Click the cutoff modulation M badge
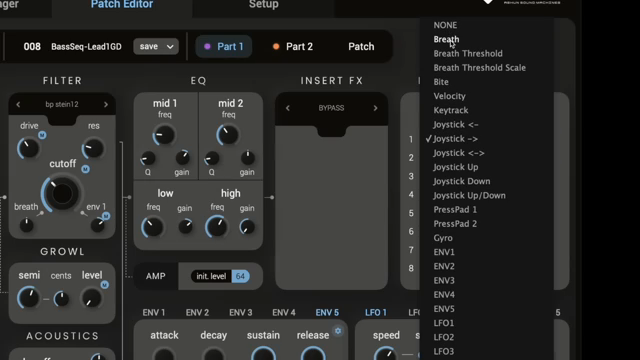640x360 pixels. tap(85, 169)
